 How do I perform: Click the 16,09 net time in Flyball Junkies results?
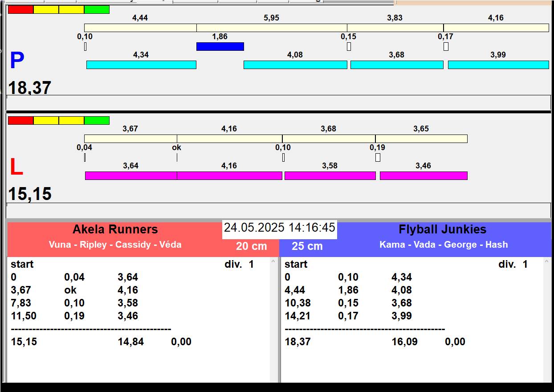point(405,342)
